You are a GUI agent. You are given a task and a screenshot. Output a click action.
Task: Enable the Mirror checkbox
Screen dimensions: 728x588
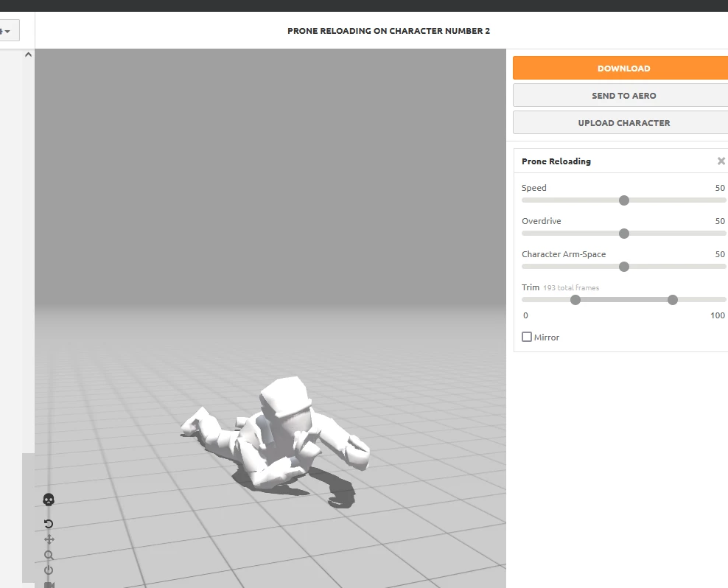click(527, 337)
